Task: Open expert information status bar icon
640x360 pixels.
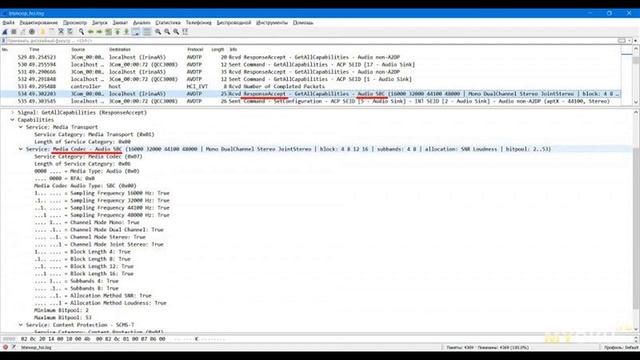Action: tap(5, 347)
